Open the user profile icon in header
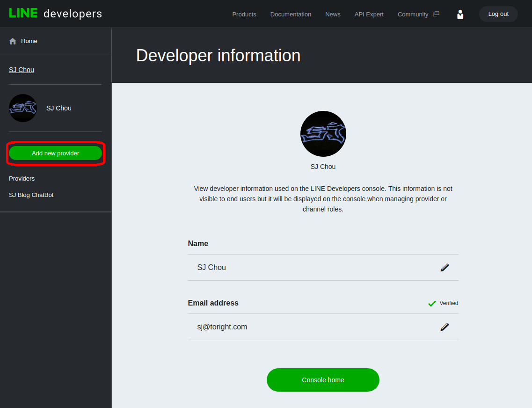 tap(460, 14)
